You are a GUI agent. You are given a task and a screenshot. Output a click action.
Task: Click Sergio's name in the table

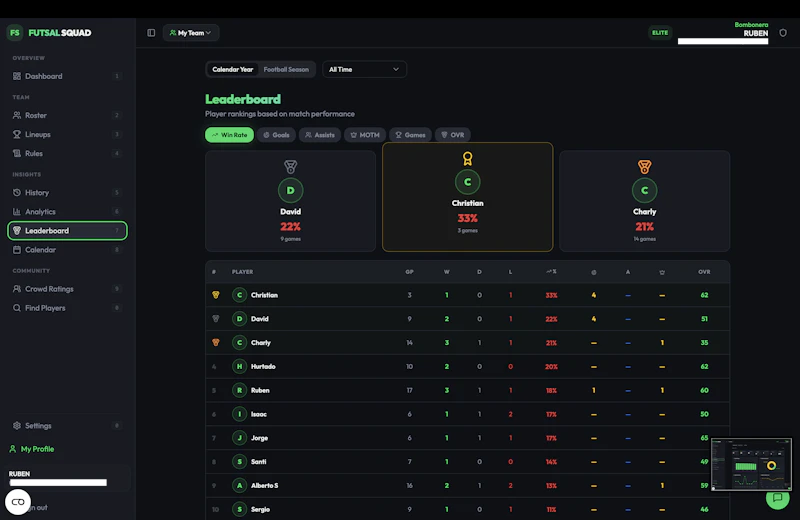(260, 509)
